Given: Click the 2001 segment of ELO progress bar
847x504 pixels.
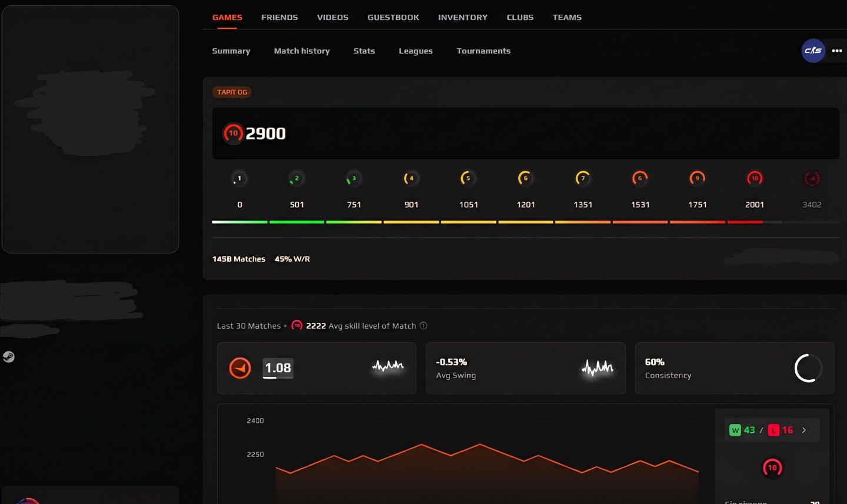Looking at the screenshot, I should tap(755, 222).
